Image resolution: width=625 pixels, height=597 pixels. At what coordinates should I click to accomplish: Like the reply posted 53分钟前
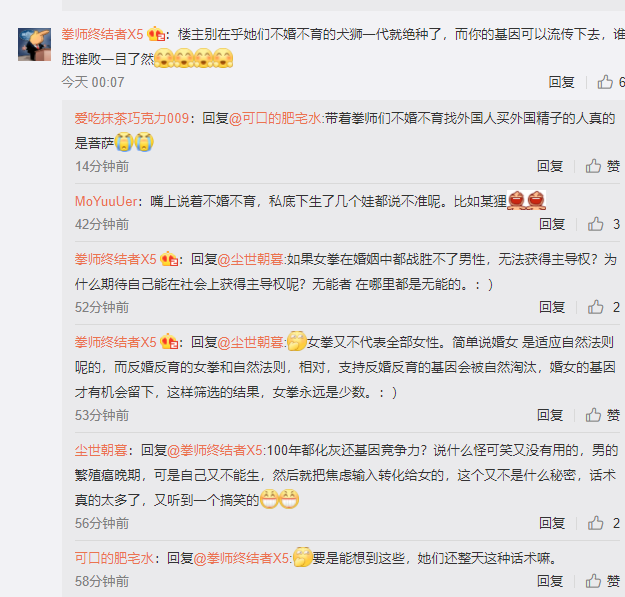click(x=594, y=415)
